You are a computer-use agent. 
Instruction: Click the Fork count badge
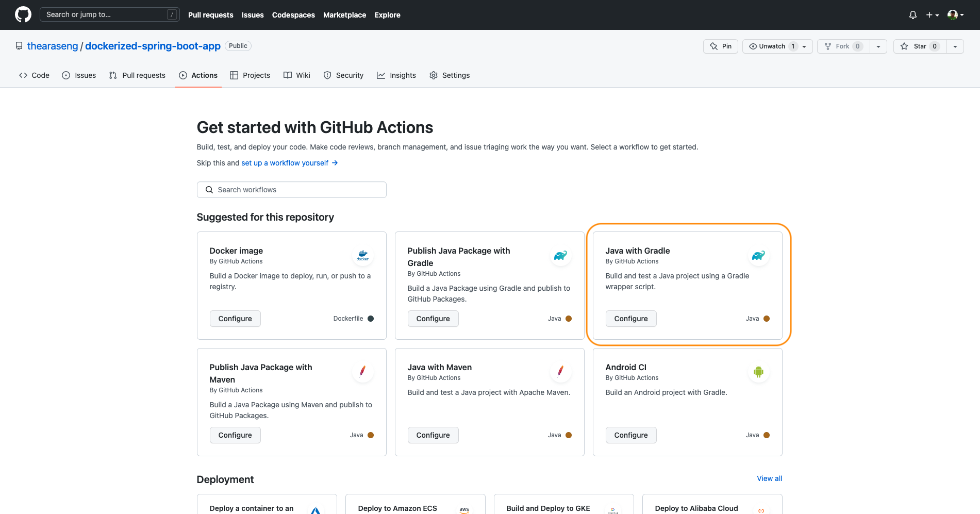[858, 46]
